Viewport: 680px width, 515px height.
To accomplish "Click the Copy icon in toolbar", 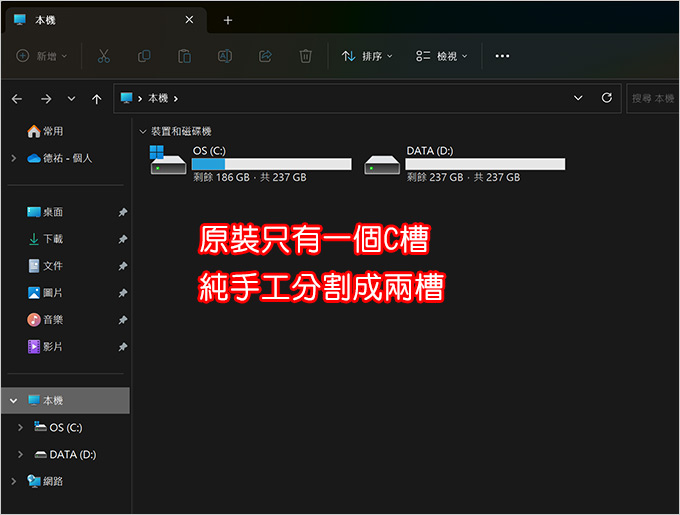I will click(144, 56).
